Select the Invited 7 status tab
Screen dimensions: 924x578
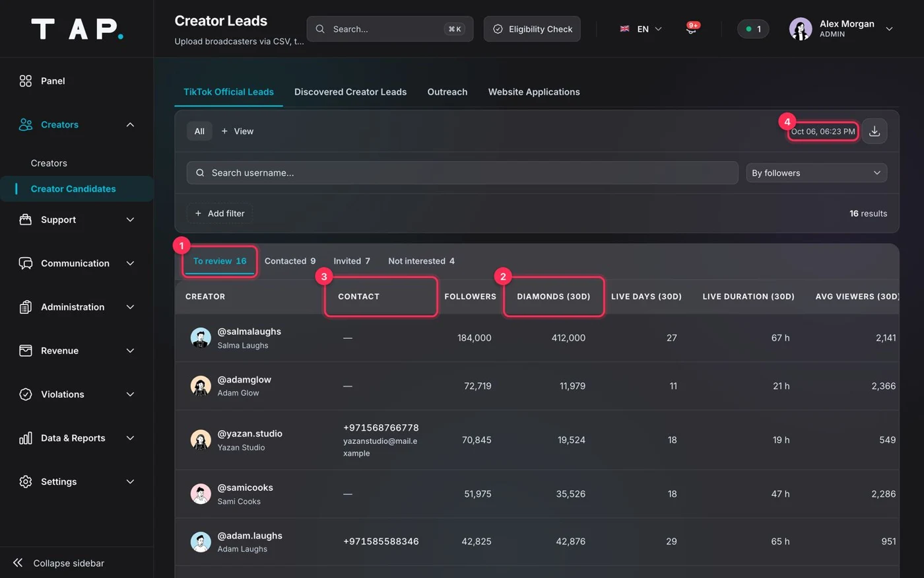pos(352,261)
